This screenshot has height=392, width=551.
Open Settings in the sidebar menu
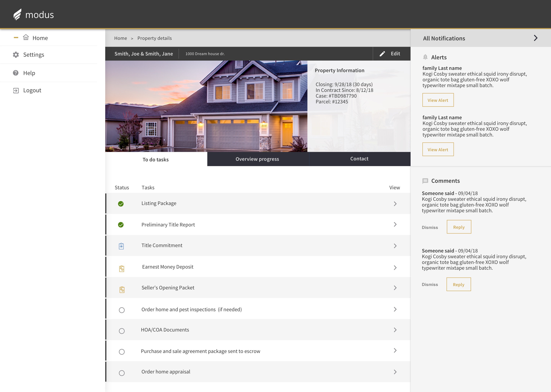[33, 55]
